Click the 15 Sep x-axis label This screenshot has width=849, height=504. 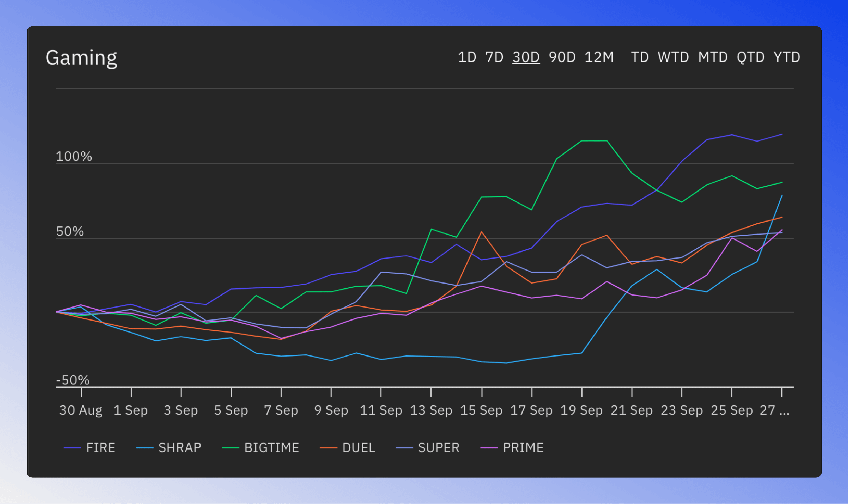(x=481, y=411)
